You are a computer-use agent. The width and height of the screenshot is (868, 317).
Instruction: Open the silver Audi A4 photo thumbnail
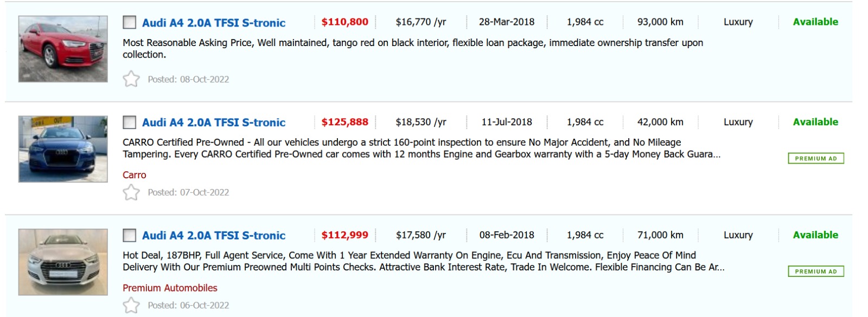(63, 262)
